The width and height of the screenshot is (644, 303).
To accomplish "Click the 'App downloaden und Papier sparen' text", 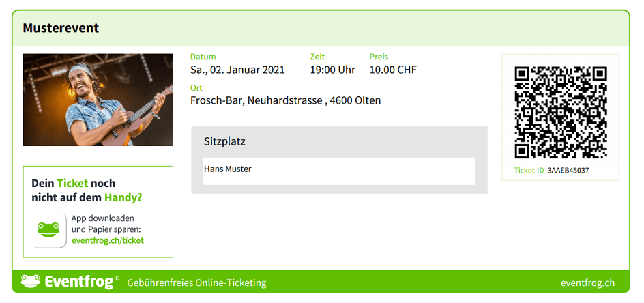I will [106, 224].
